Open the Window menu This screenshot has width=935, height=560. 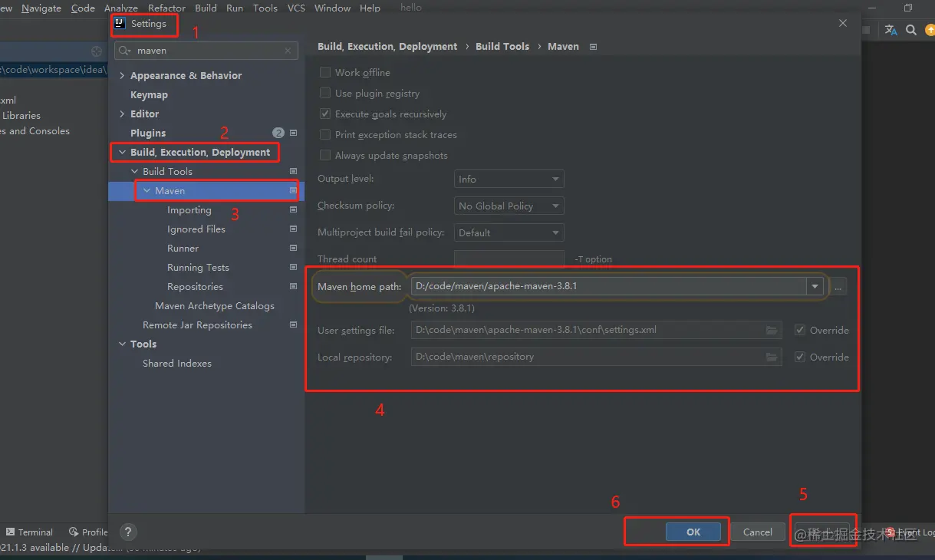pos(332,8)
